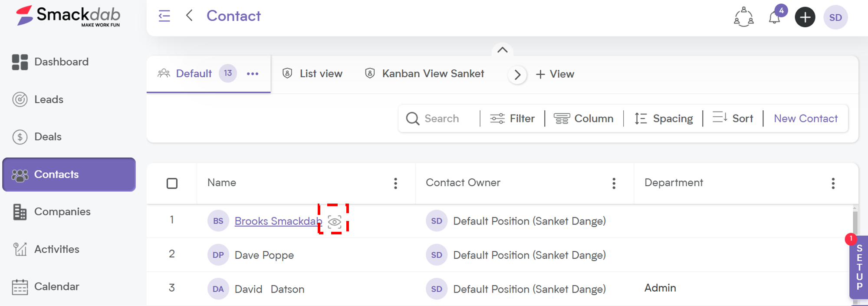Click the Contact Owner column header
This screenshot has width=868, height=306.
(463, 183)
